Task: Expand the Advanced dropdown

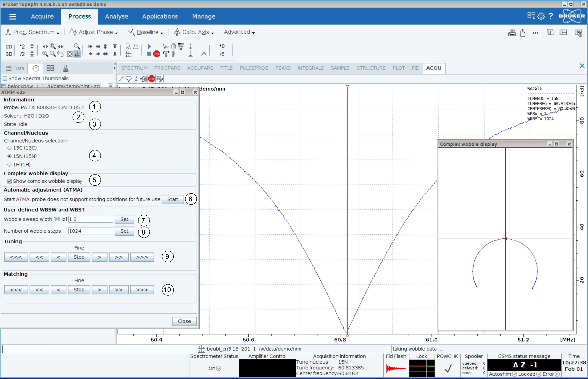Action: tap(239, 32)
